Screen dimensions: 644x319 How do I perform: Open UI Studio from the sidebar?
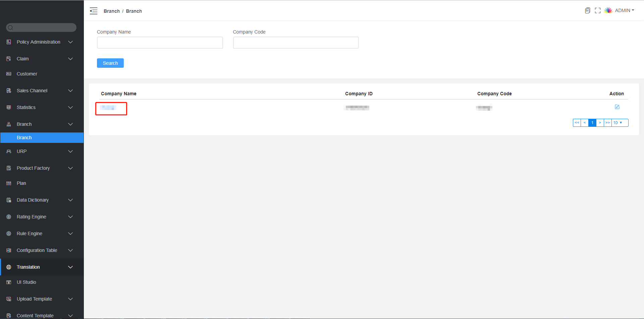pos(26,282)
